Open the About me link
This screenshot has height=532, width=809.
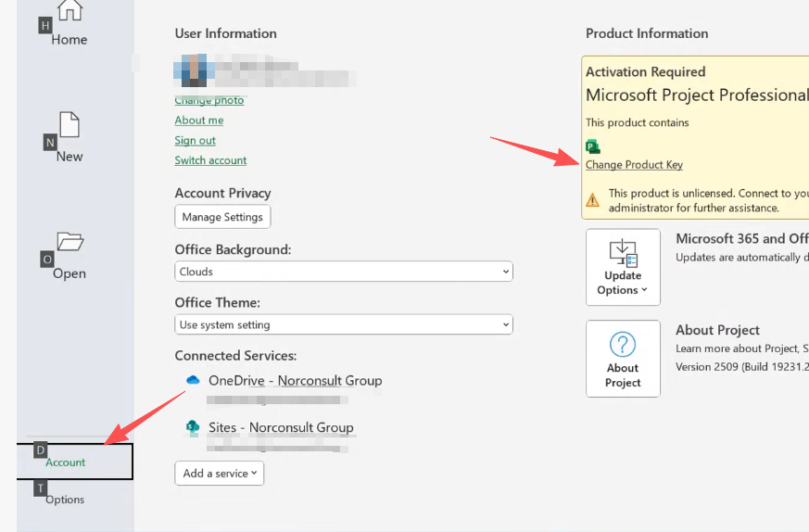click(199, 120)
